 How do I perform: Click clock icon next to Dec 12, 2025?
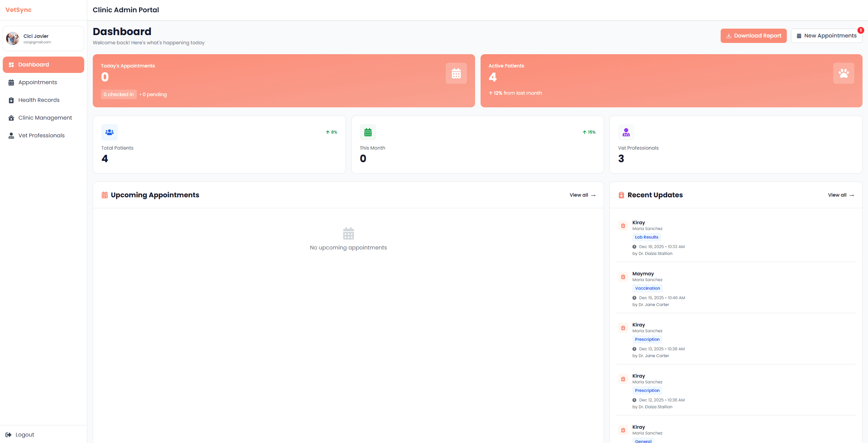tap(634, 400)
